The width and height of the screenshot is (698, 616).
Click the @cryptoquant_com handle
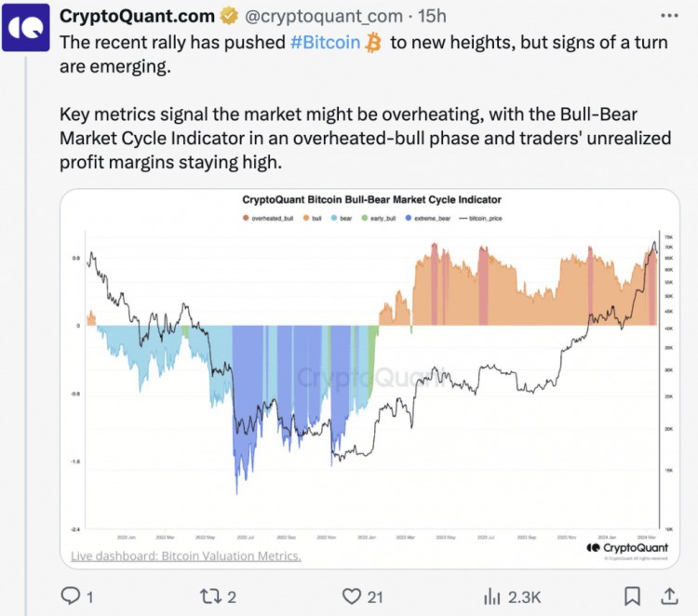point(323,16)
